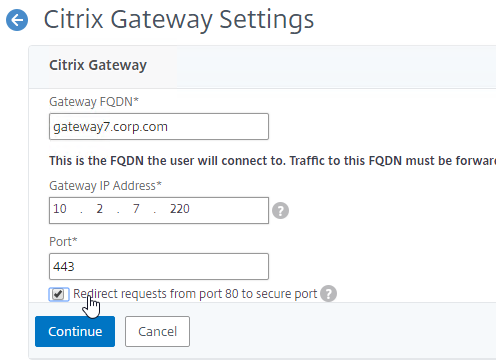Focus the Gateway FQDN text field
The width and height of the screenshot is (496, 360).
[x=159, y=127]
